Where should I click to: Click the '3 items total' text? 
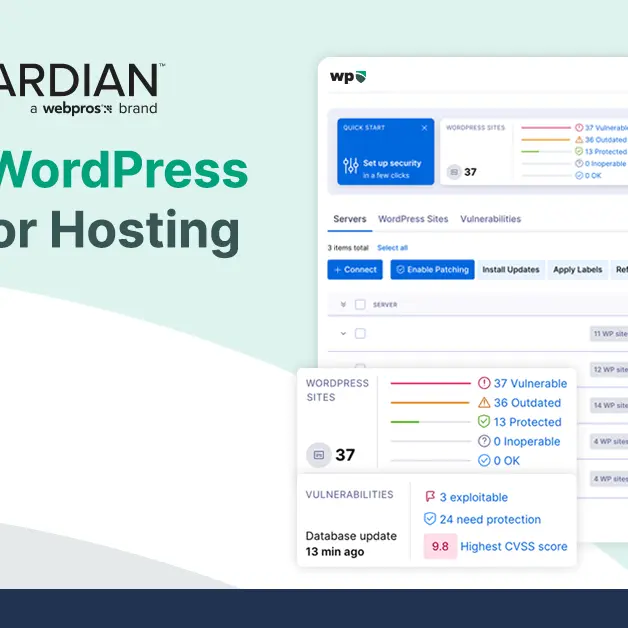point(348,248)
